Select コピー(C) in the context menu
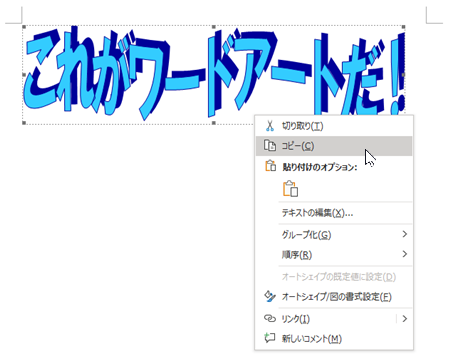 [x=334, y=146]
